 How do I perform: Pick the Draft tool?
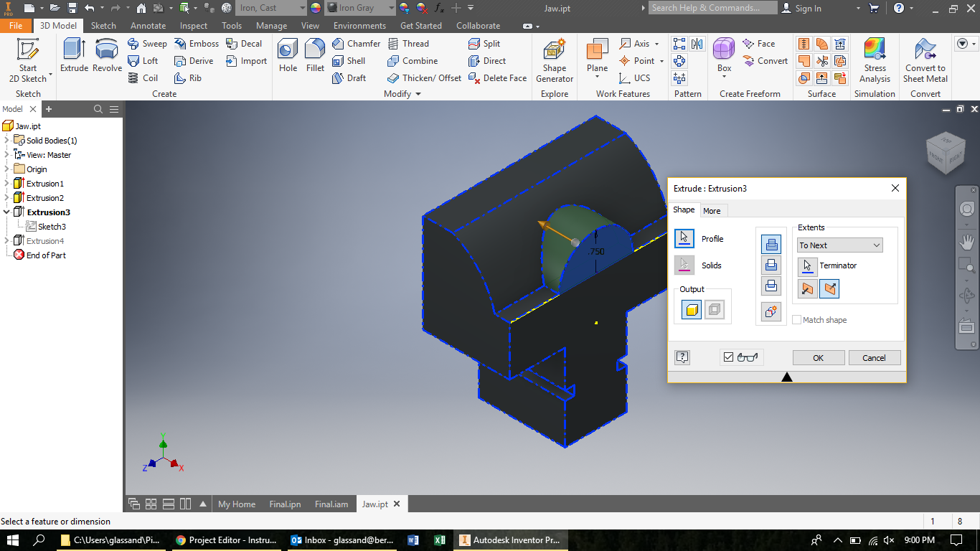349,78
